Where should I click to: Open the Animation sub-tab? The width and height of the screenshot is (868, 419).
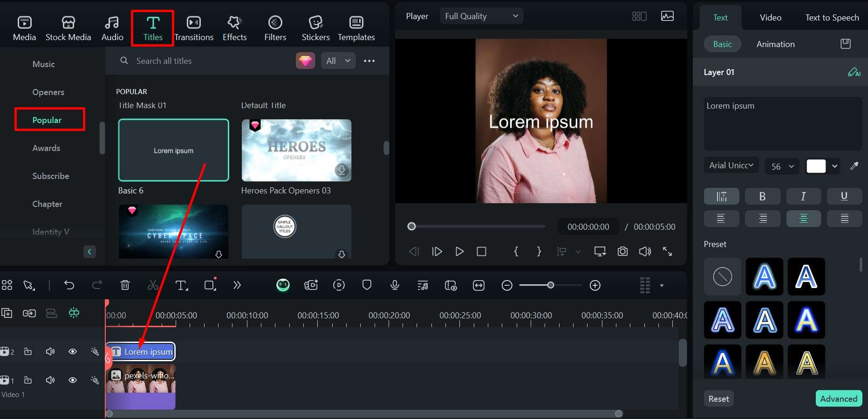[776, 44]
